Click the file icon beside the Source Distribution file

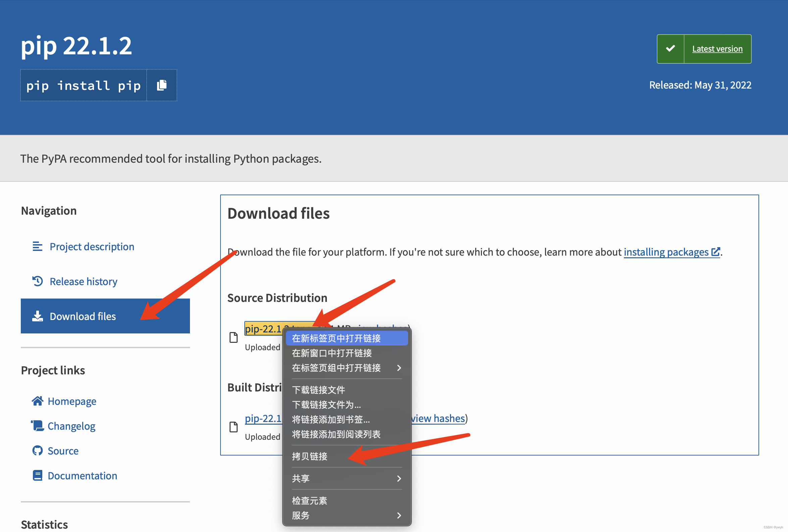click(233, 337)
